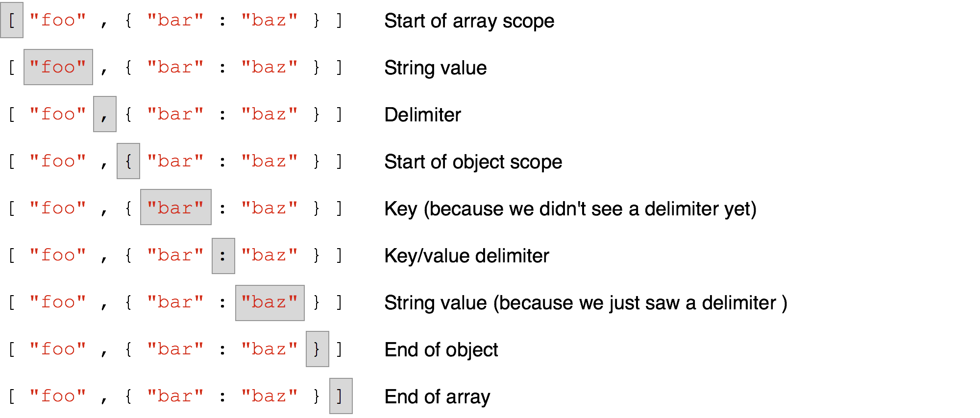Click the highlighted opening square bracket

(x=12, y=21)
